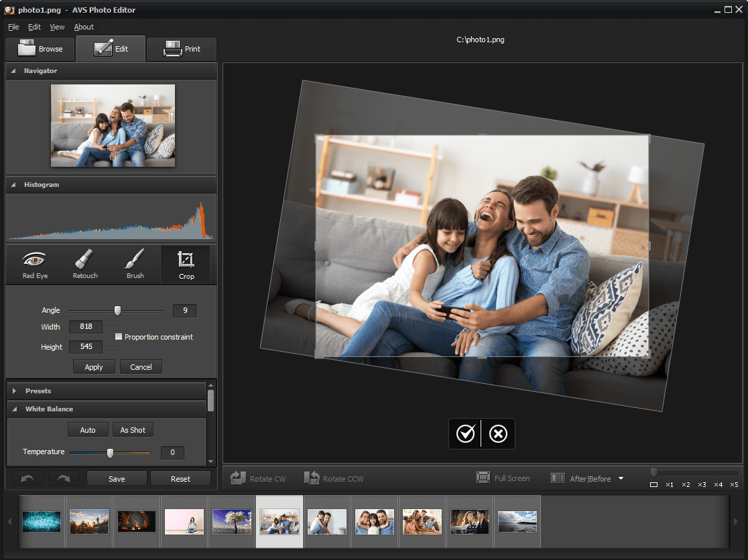Screen dimensions: 748x560
Task: Click the Temperature value field
Action: pyautogui.click(x=172, y=452)
